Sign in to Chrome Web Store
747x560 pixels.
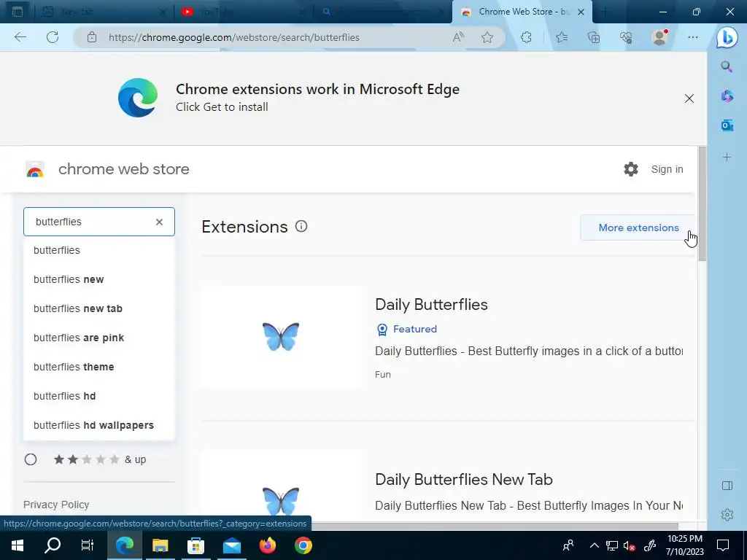point(667,169)
